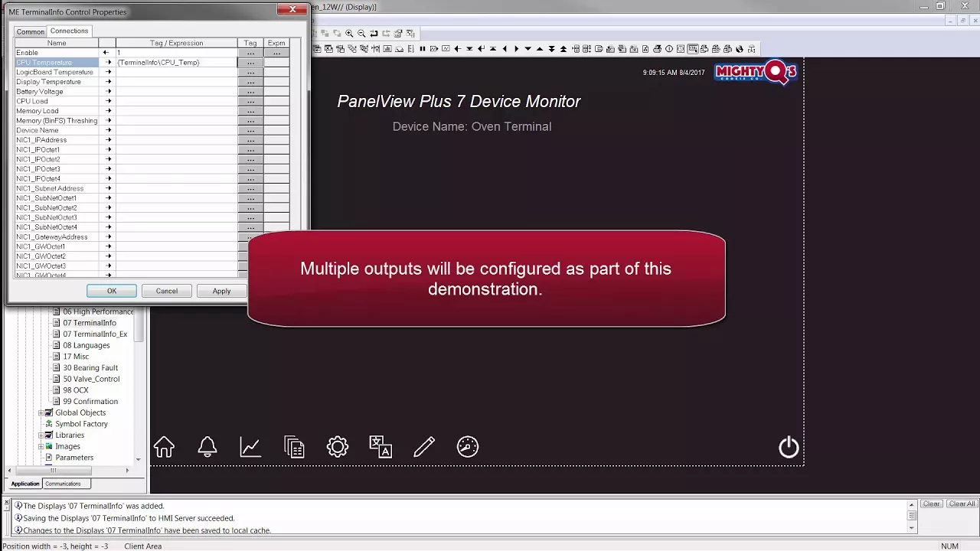Click the Mighty Q's logo on display
The height and width of the screenshot is (551, 980).
tap(756, 73)
